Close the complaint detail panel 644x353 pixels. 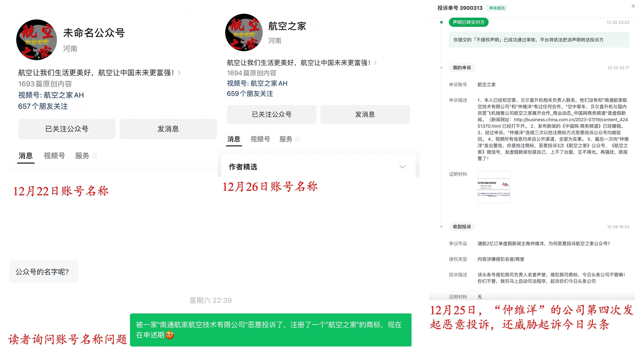(633, 6)
